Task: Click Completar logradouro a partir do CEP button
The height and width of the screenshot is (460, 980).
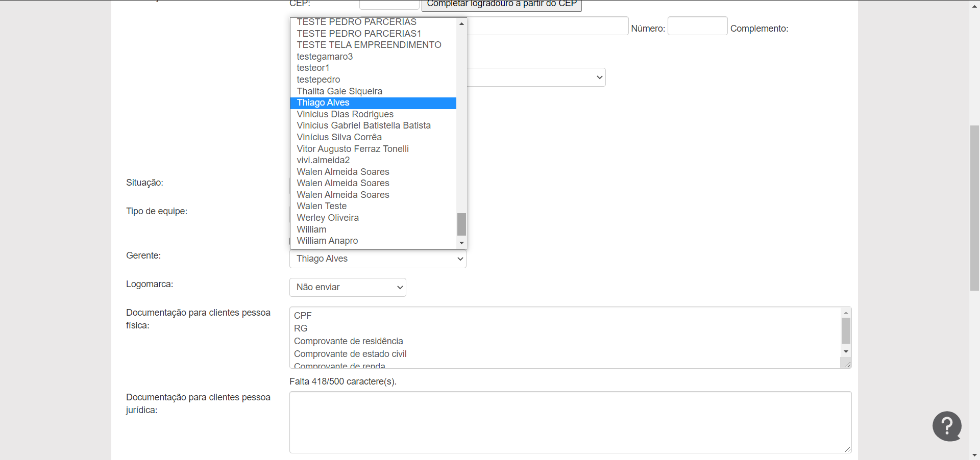Action: pos(501,4)
